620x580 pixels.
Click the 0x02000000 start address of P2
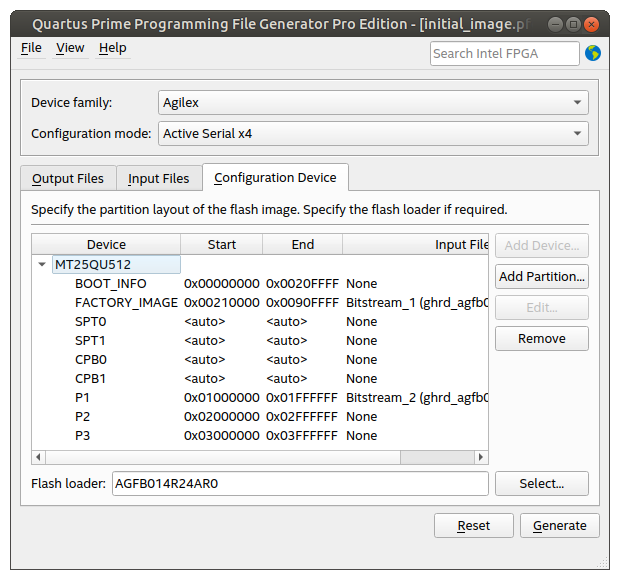coord(221,416)
